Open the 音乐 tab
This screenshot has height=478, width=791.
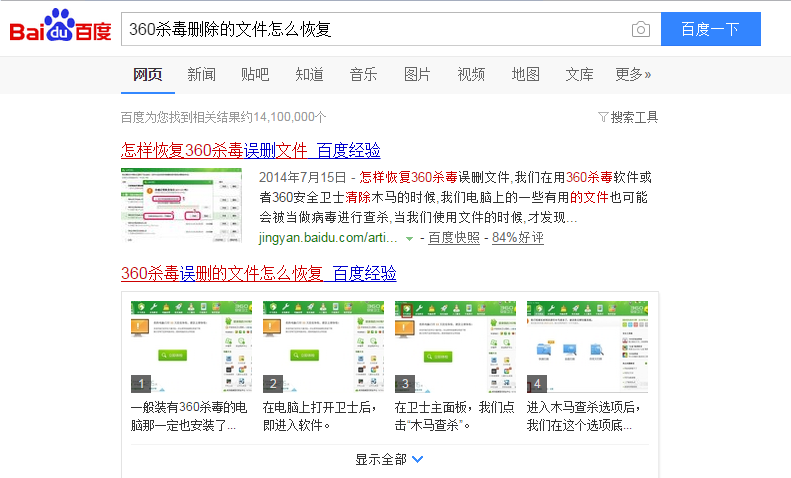[363, 75]
